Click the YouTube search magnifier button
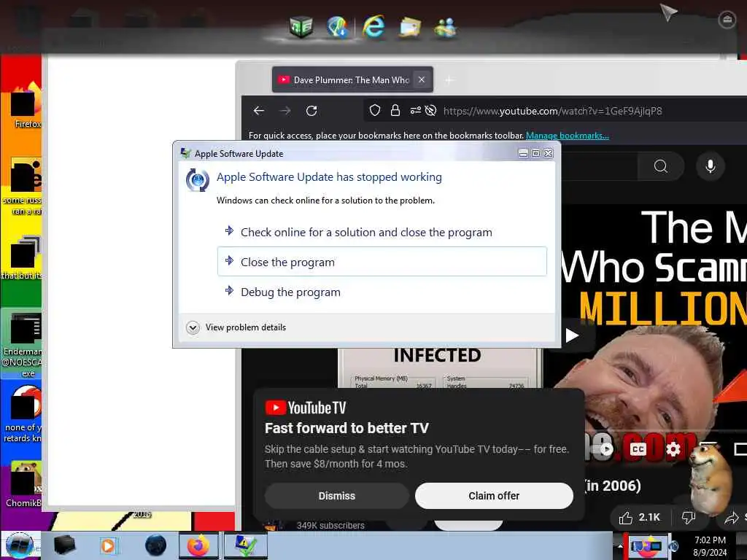This screenshot has width=747, height=560. [x=661, y=166]
